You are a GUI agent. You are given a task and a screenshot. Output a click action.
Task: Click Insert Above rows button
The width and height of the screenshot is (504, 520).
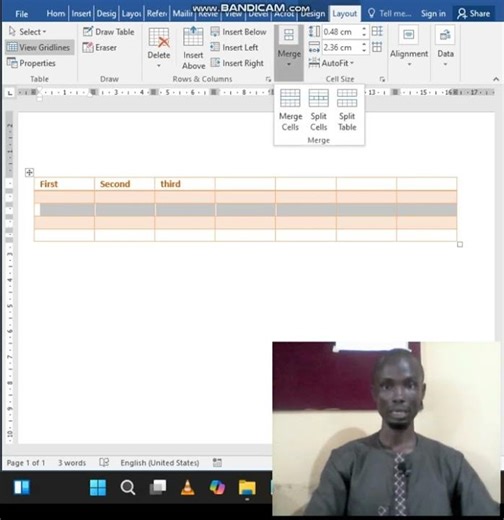[x=193, y=48]
